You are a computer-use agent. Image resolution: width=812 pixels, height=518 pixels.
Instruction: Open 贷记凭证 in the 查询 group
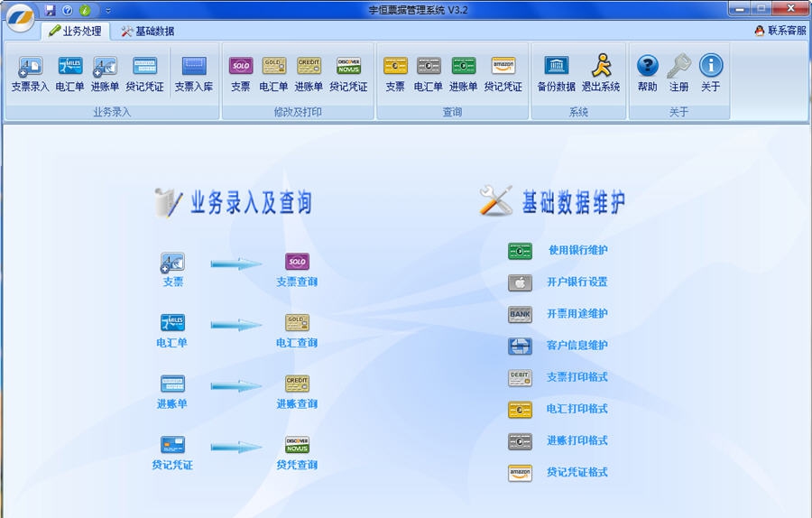click(503, 74)
